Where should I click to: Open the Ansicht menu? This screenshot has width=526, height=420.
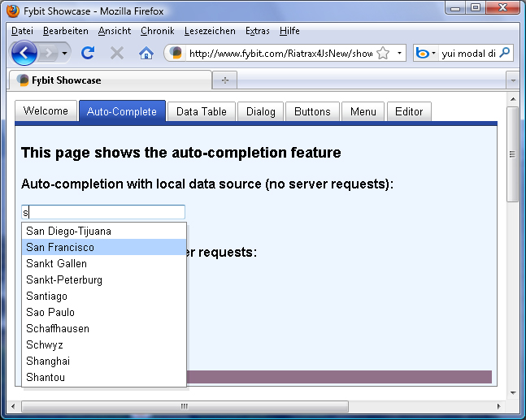coord(115,31)
